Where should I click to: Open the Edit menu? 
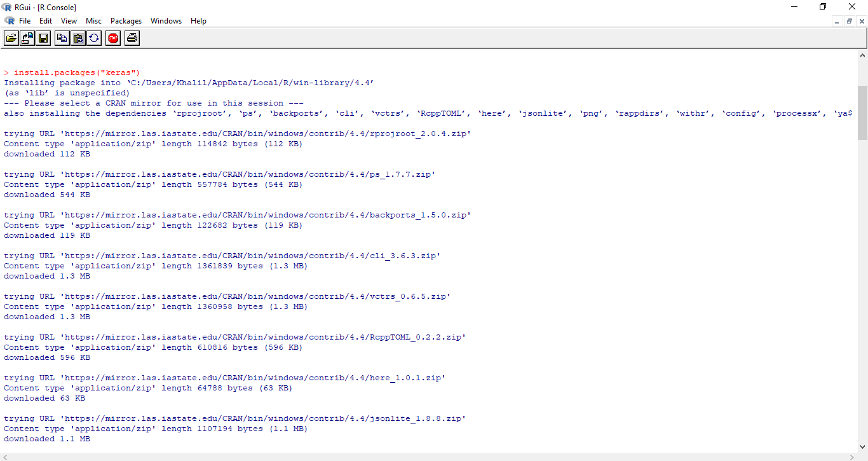(x=46, y=21)
